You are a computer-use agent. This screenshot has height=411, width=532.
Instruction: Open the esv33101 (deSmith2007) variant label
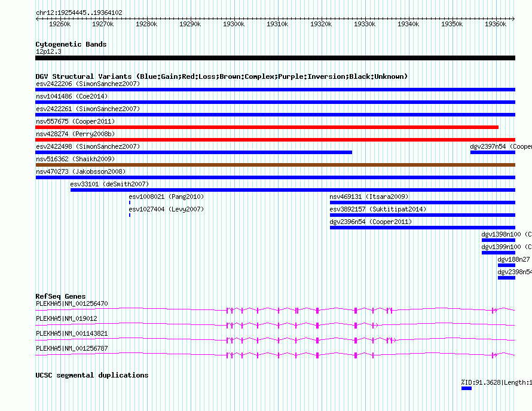tap(109, 184)
